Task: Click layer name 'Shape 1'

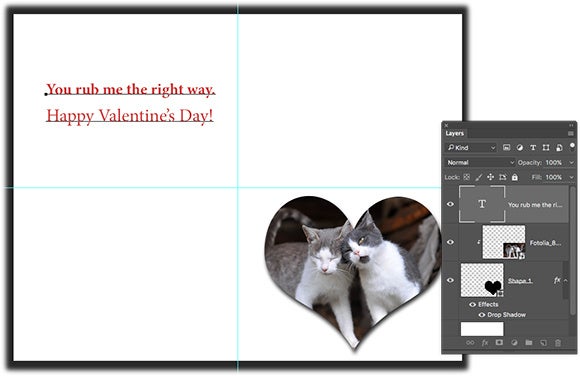Action: click(x=520, y=281)
